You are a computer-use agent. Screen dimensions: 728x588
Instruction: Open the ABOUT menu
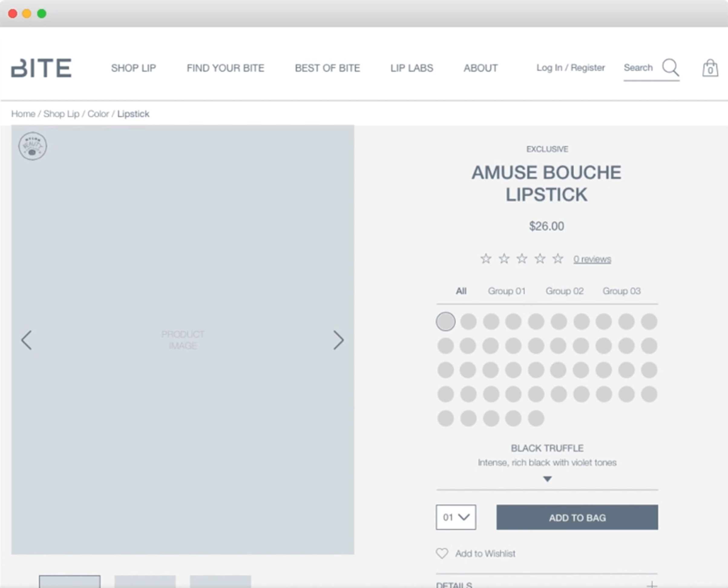point(480,68)
